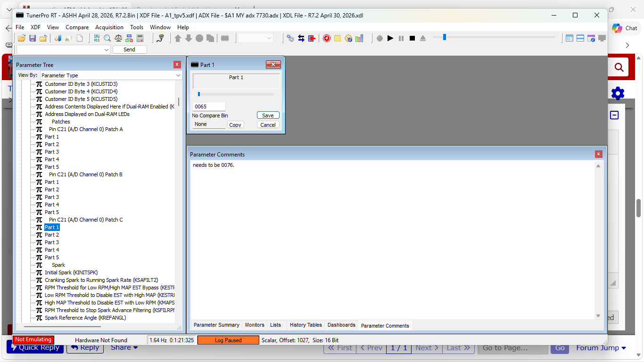Click the gray monitor icon in toolbar
Viewport: 644px width, 362px height.
click(x=602, y=38)
